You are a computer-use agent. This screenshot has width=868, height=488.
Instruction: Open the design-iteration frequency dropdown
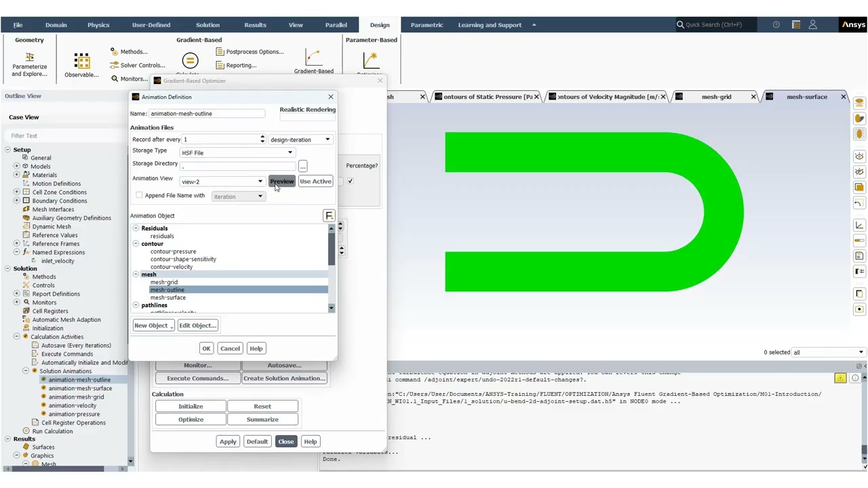[300, 140]
